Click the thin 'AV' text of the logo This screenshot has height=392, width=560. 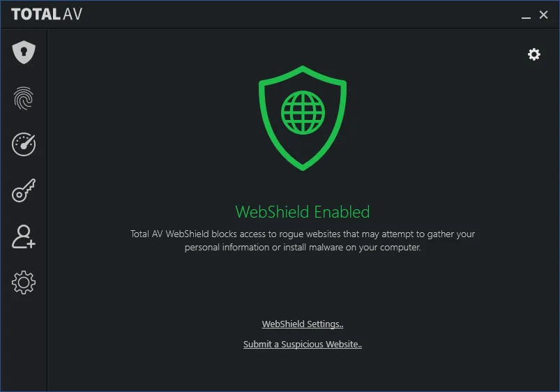click(x=73, y=14)
